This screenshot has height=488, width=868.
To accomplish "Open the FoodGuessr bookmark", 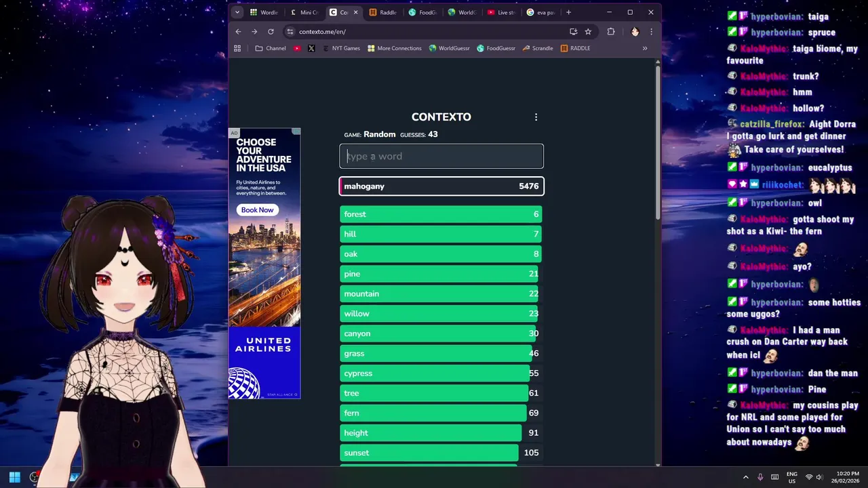I will click(x=496, y=48).
